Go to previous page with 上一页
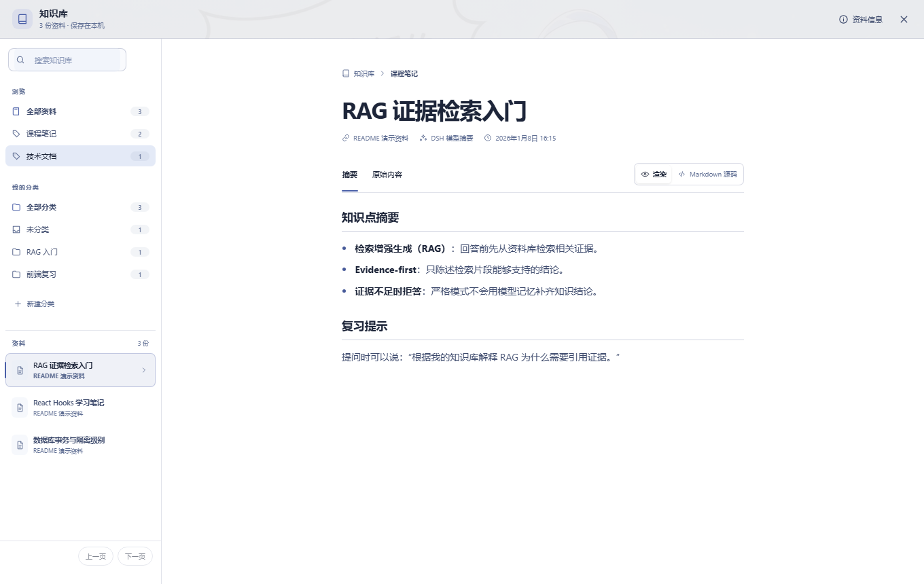The image size is (924, 584). click(96, 556)
